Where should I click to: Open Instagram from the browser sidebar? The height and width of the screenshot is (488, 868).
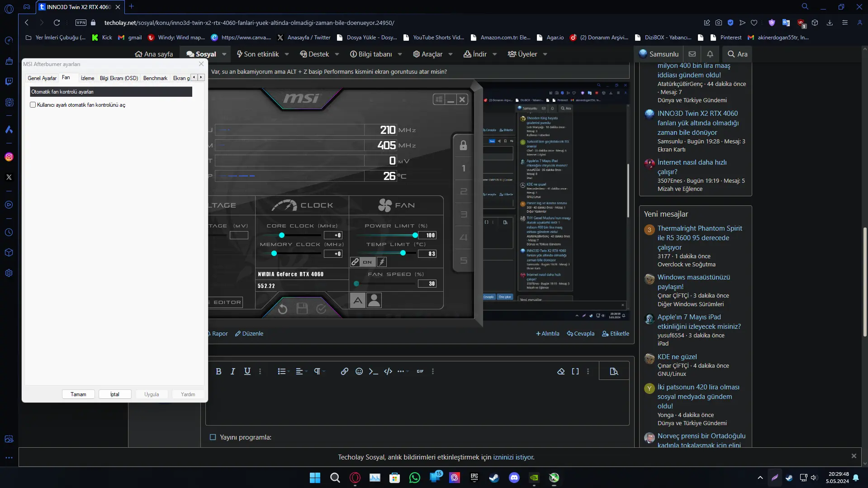(9, 157)
